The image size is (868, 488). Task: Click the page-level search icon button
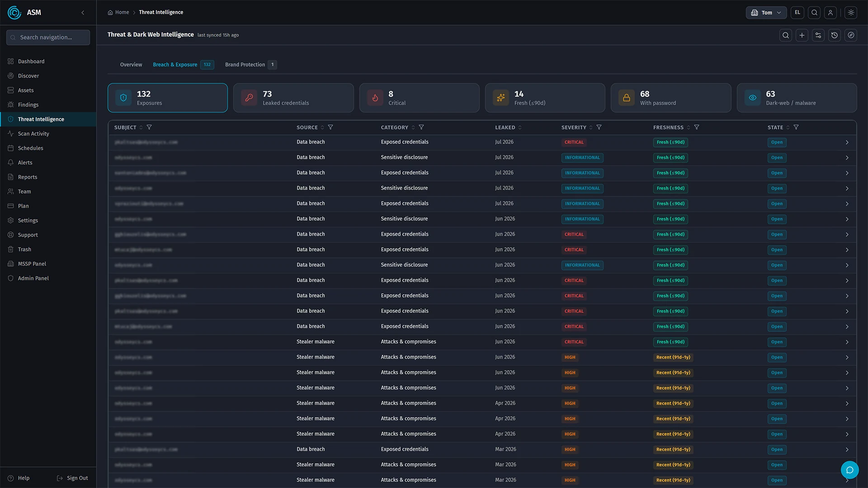tap(786, 35)
